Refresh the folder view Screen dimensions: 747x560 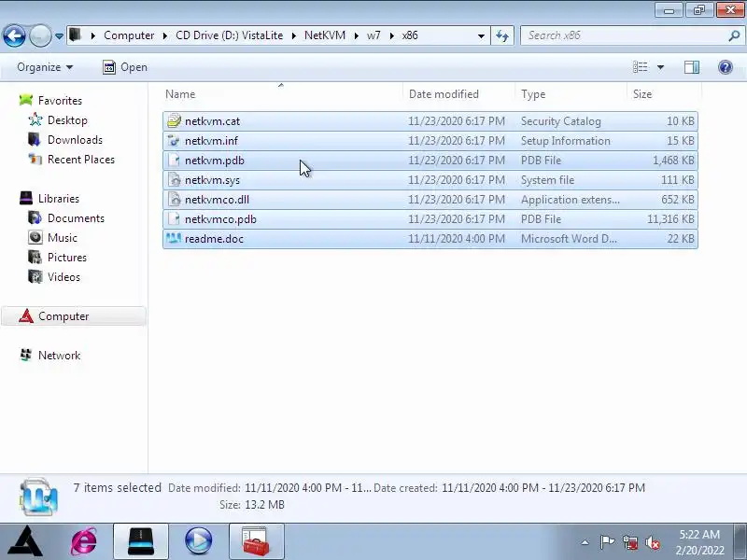pos(502,35)
